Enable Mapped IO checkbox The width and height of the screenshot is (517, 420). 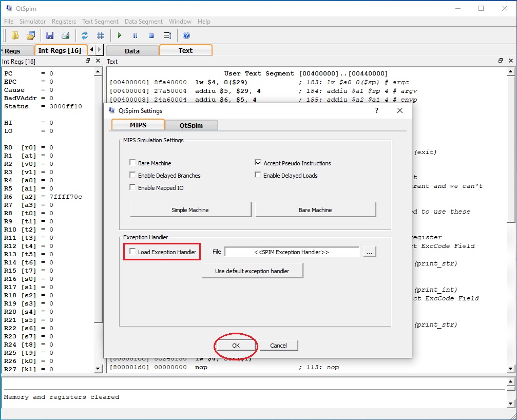tap(132, 187)
